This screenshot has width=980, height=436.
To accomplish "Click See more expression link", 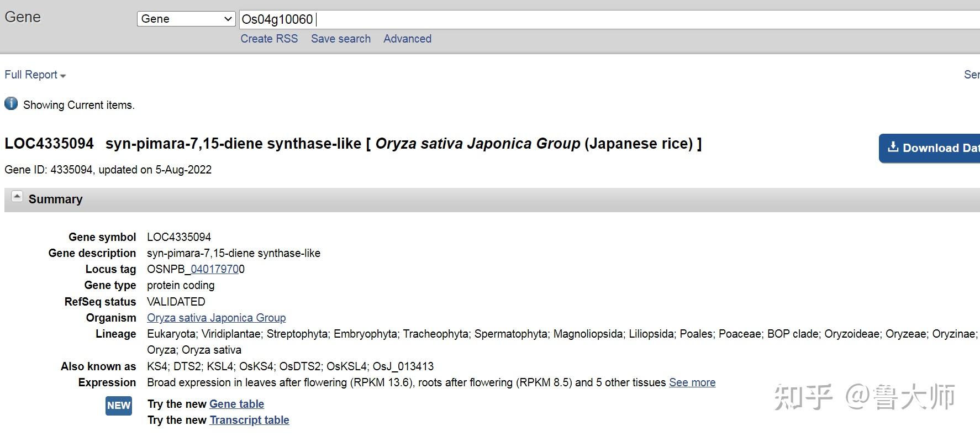I will pos(692,382).
